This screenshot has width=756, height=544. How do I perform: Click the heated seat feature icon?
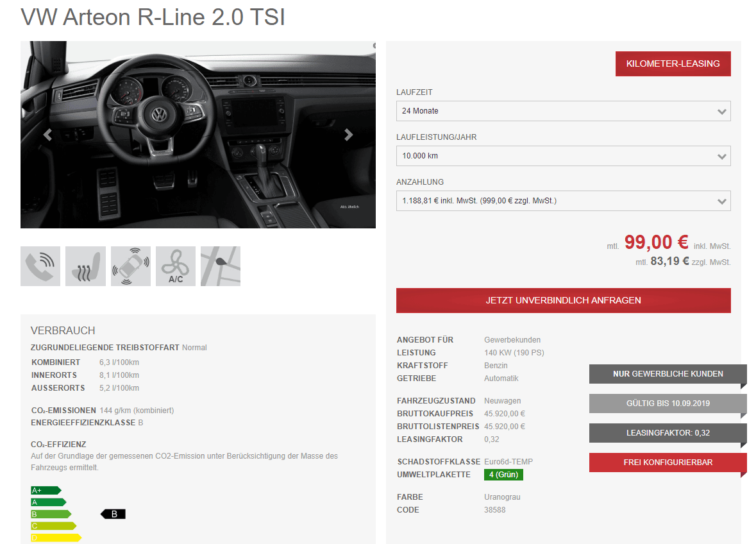85,266
